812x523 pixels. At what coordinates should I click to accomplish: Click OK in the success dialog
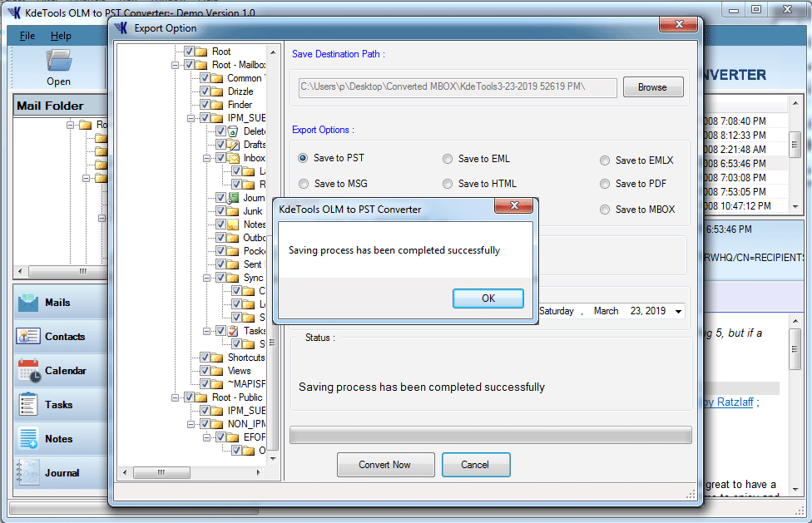488,299
